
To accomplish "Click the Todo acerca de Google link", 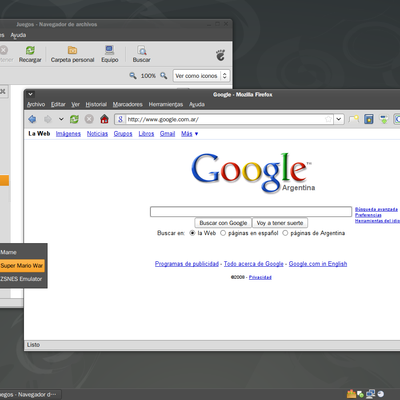I will pyautogui.click(x=254, y=264).
